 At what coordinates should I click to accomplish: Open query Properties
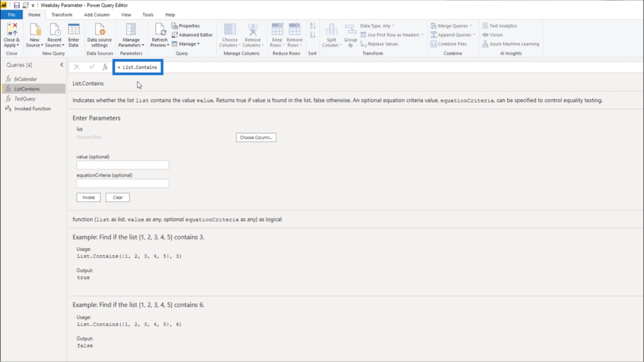point(186,26)
